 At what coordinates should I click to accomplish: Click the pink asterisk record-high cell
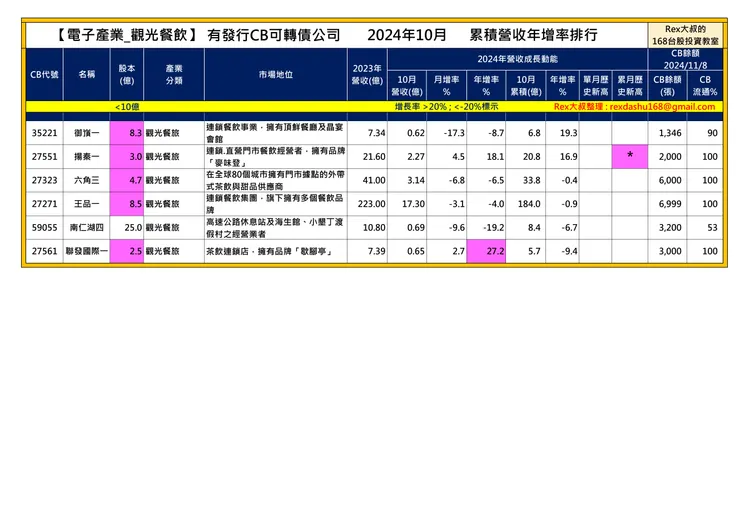(630, 157)
